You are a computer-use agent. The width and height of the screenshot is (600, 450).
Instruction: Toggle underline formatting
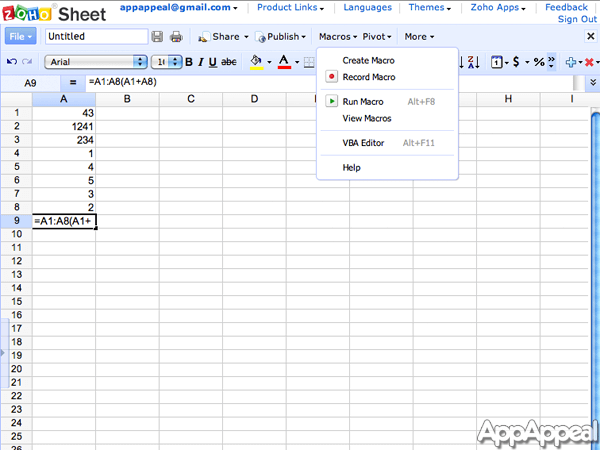213,62
